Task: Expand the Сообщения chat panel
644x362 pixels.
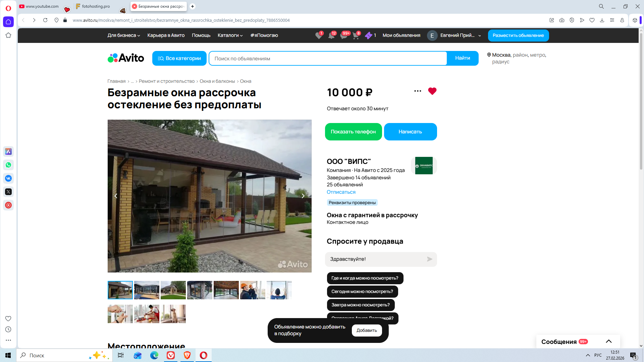Action: 608,341
